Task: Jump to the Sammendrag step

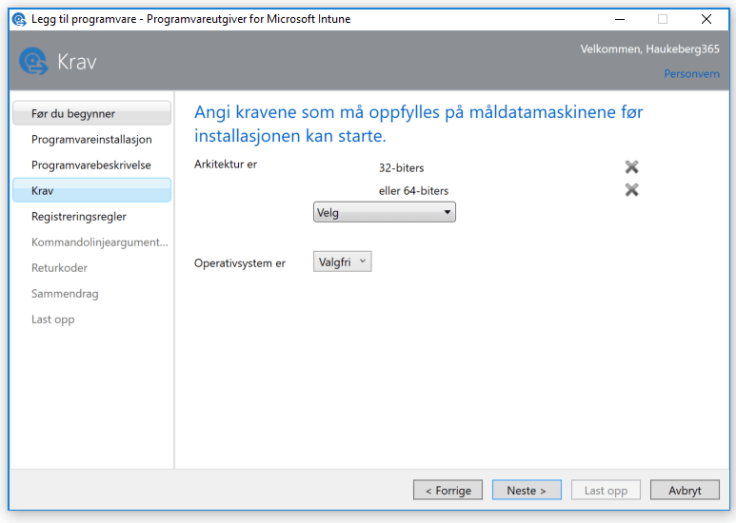Action: tap(65, 294)
